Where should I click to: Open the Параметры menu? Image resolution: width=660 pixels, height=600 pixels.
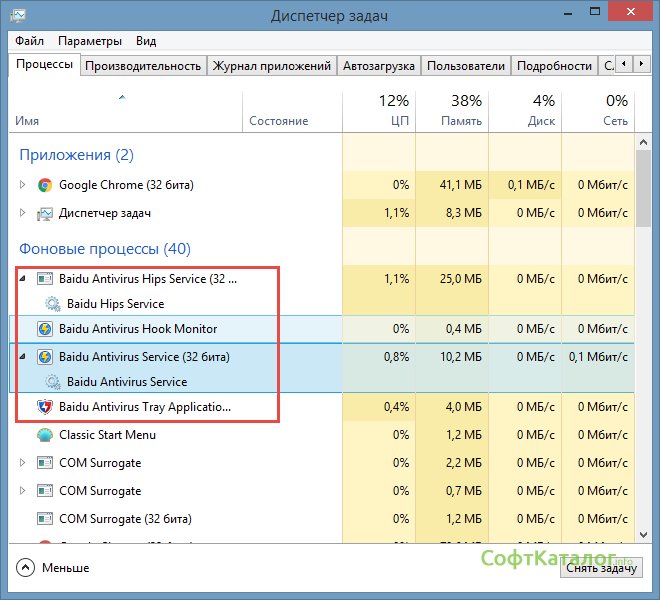point(90,41)
